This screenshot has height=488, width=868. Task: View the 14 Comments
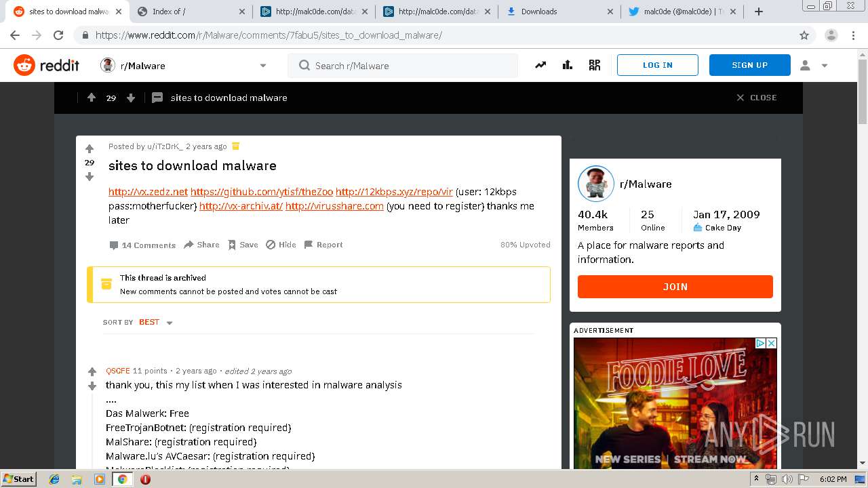[x=142, y=245]
